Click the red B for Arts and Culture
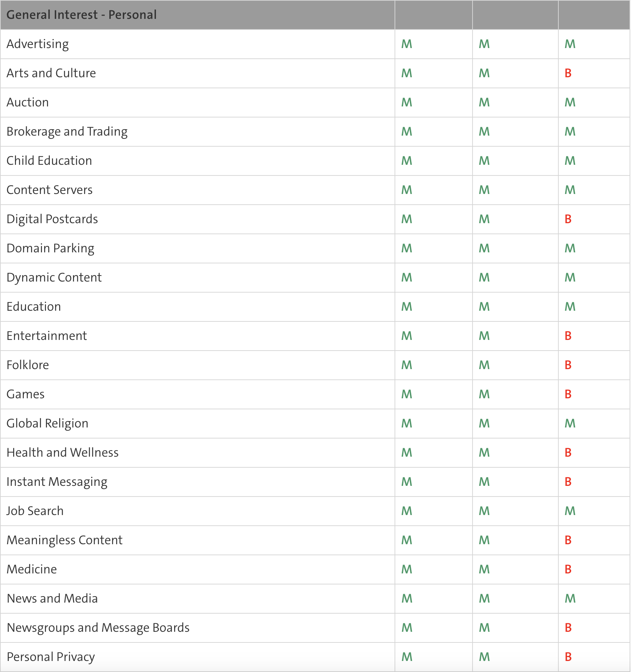 tap(568, 73)
